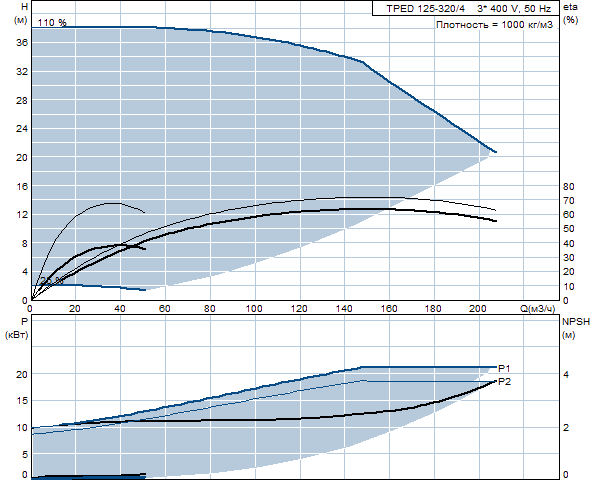Screen dimensions: 592x480
Task: Select NPSH axis value 2
Action: click(566, 428)
